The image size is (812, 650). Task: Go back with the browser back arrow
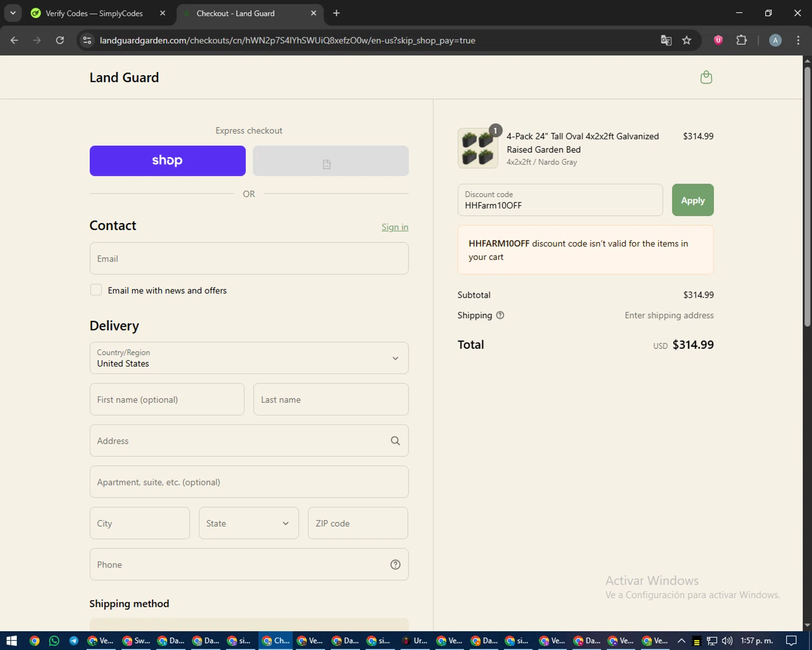15,40
